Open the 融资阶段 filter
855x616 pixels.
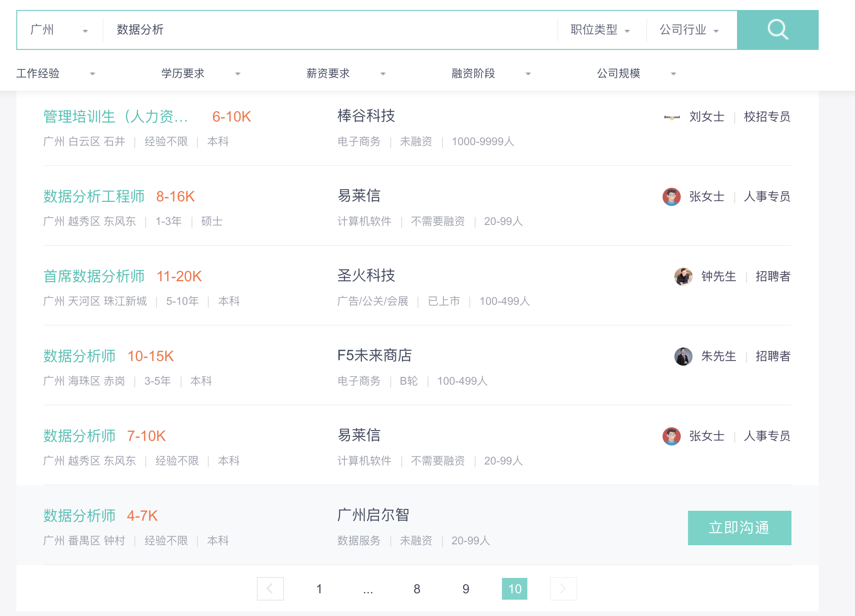(x=491, y=73)
